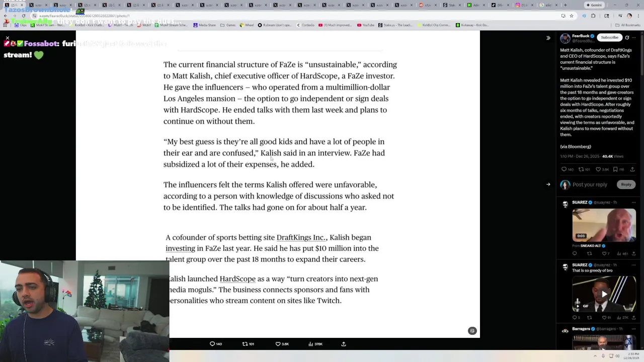Share the first SUAREZ reply
Image resolution: width=644 pixels, height=362 pixels.
(633, 253)
